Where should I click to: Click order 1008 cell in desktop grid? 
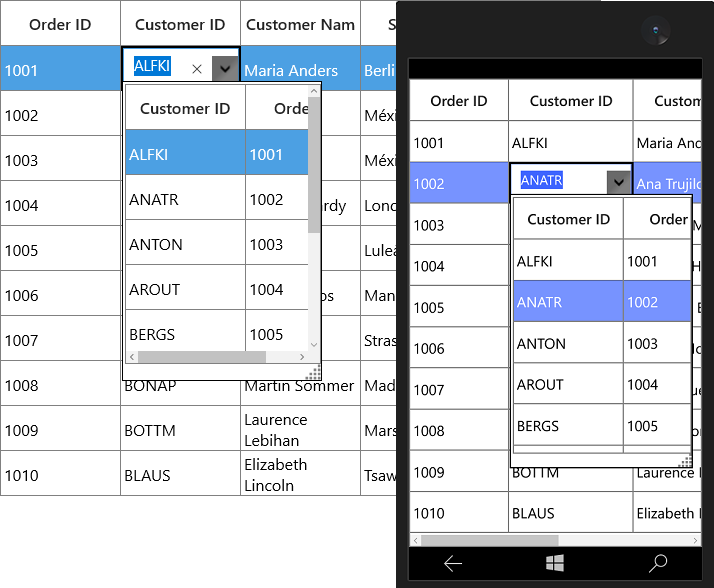coord(60,384)
